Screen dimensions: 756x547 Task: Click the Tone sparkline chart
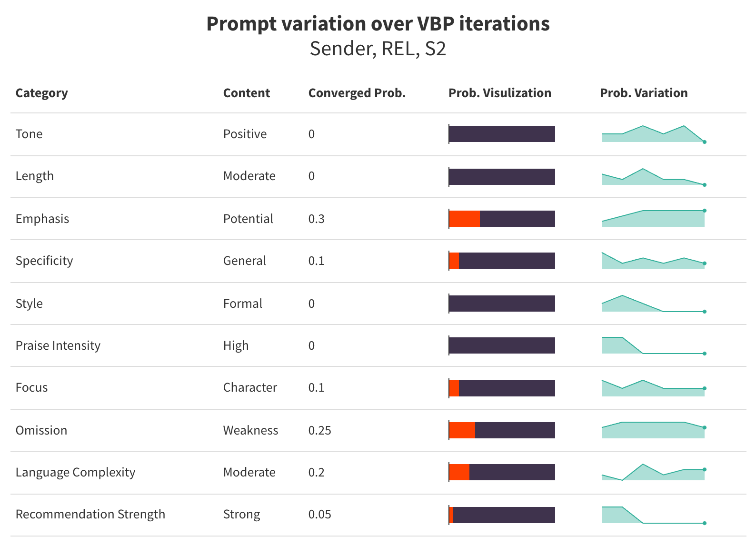point(653,134)
